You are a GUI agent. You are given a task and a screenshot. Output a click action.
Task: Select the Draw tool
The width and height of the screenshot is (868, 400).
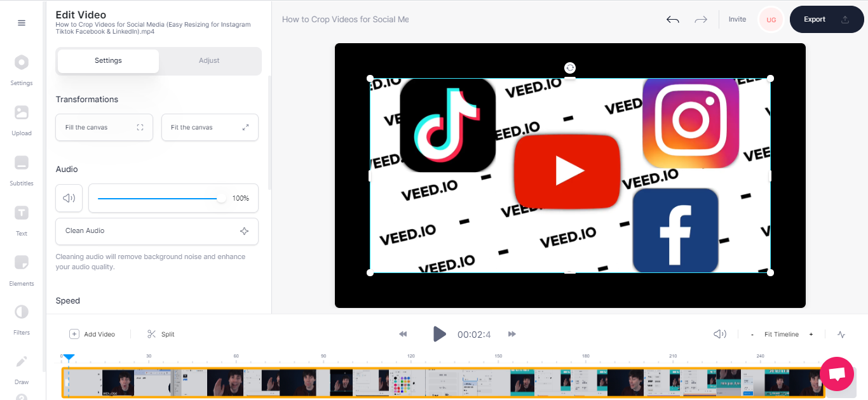[x=22, y=369]
